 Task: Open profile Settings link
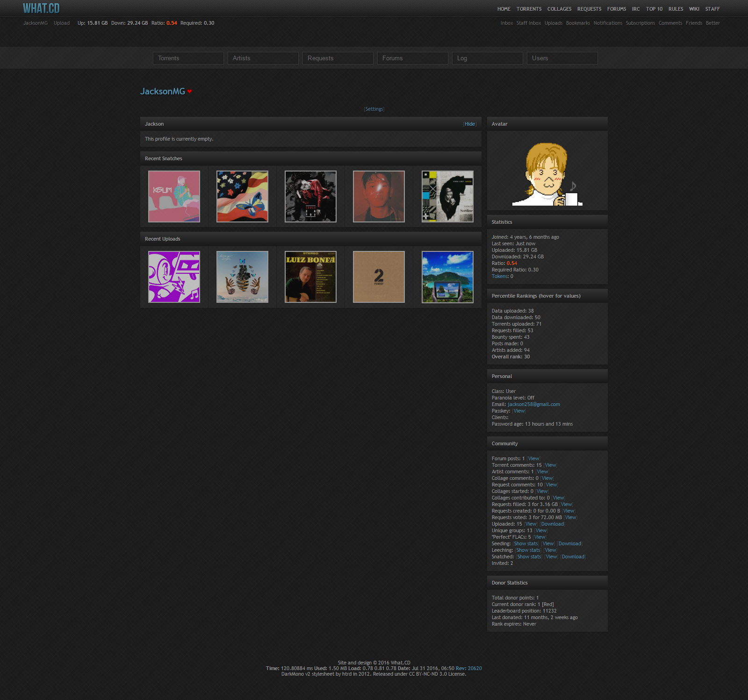point(374,109)
